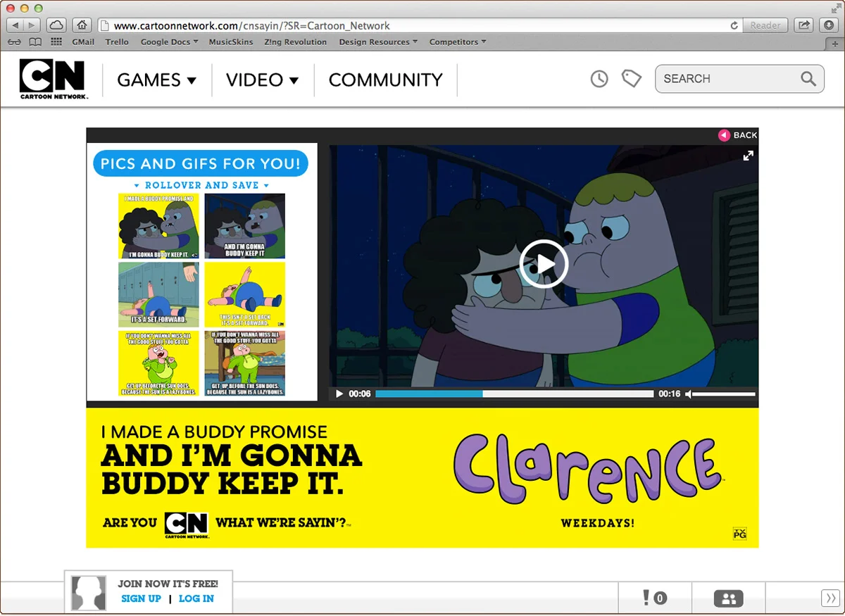The width and height of the screenshot is (845, 616).
Task: Open Z!ng Revolution bookmark
Action: tap(296, 42)
